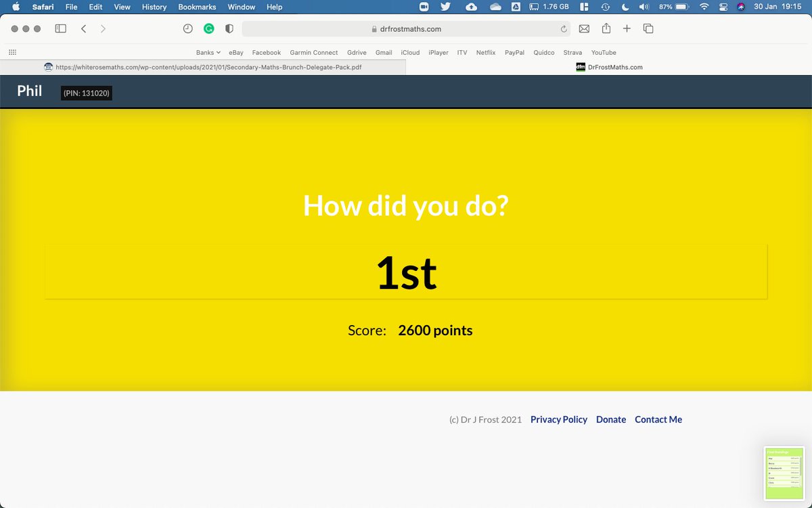Click the volume icon in the menu bar
Viewport: 812px width, 508px height.
(x=643, y=7)
